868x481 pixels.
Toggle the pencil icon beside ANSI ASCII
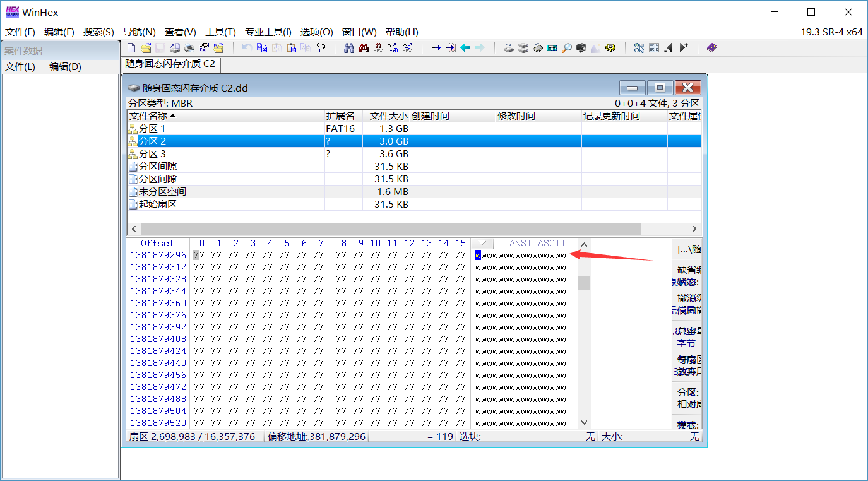coord(483,243)
